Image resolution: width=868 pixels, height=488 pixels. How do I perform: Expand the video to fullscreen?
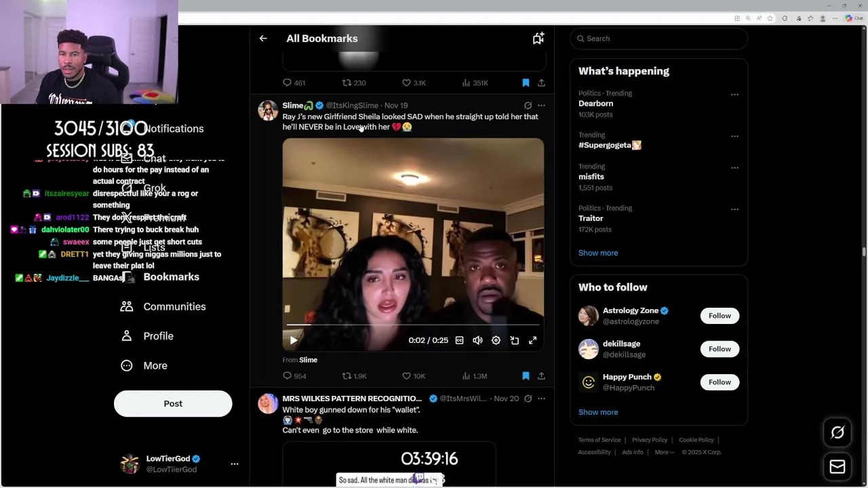pos(533,340)
